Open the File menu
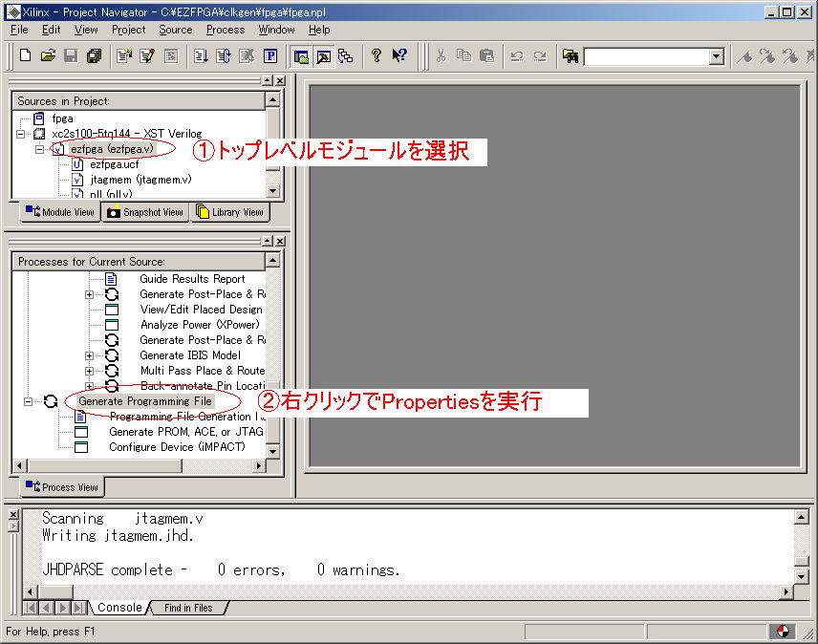Image resolution: width=818 pixels, height=644 pixels. (x=19, y=30)
